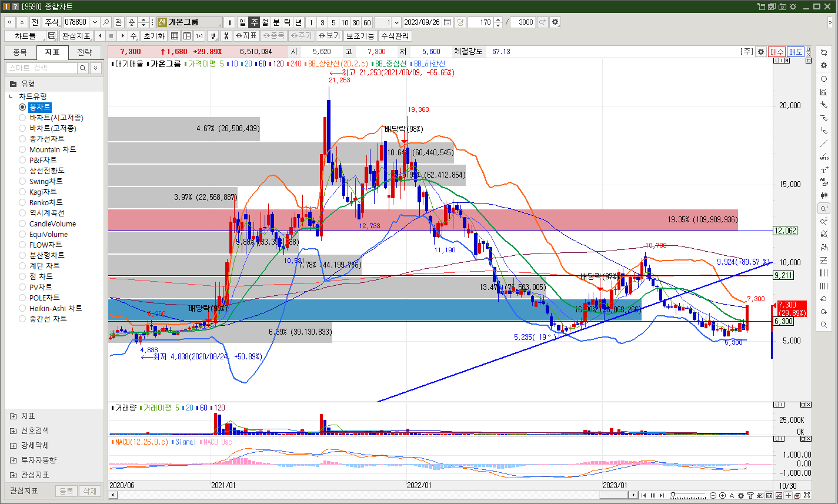Viewport: 838px width, 504px height.
Task: Click the 매도 sell button
Action: pyautogui.click(x=796, y=52)
